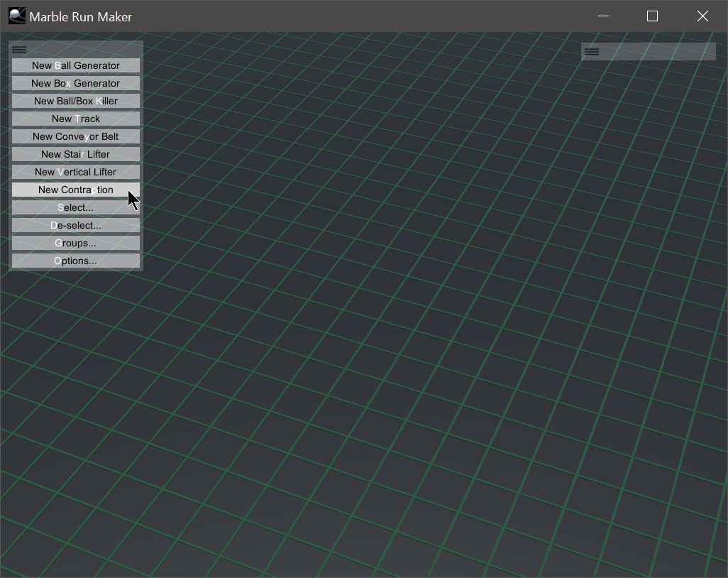Add a New Conveyor Belt
This screenshot has height=578, width=728.
[x=76, y=136]
